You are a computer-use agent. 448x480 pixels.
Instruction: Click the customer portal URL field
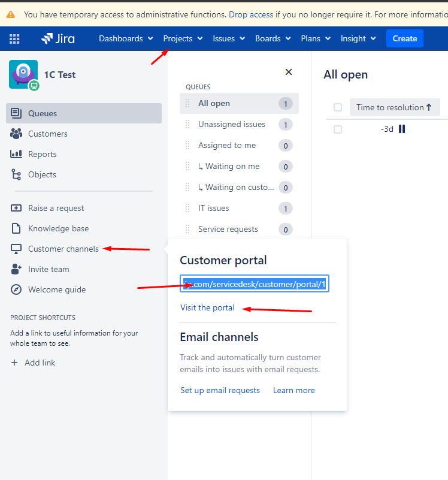click(255, 284)
